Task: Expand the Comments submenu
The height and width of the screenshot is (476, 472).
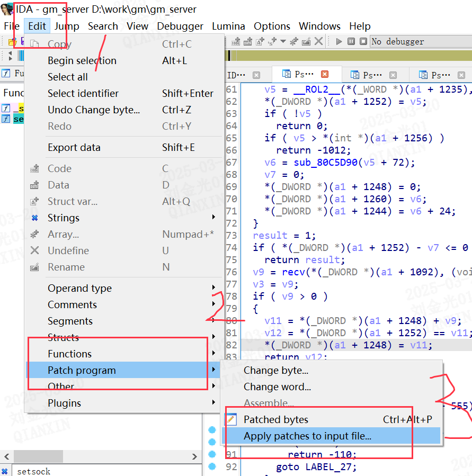Action: point(124,305)
